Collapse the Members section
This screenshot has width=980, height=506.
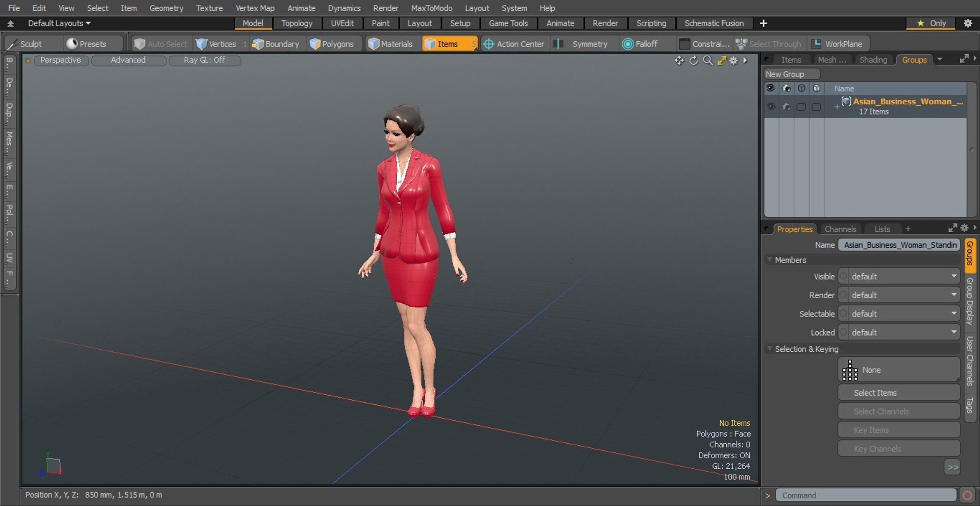pyautogui.click(x=770, y=260)
